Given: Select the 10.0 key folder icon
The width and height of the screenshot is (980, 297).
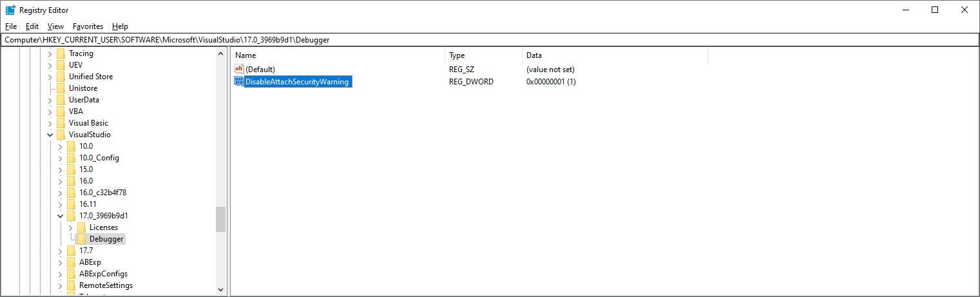Looking at the screenshot, I should [72, 146].
